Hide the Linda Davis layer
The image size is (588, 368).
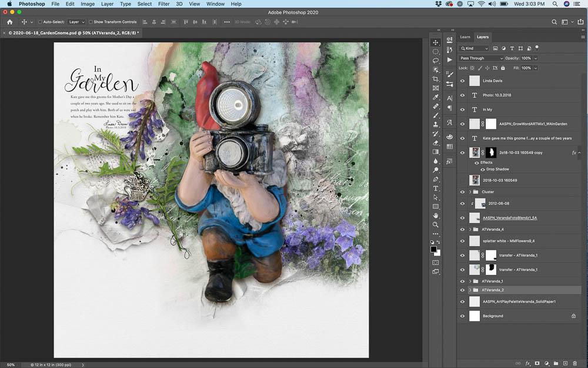tap(462, 81)
